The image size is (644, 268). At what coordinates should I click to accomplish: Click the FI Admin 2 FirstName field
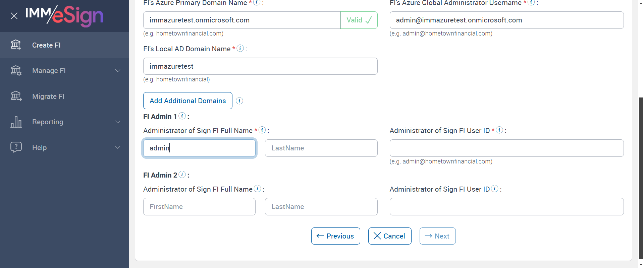(x=199, y=207)
